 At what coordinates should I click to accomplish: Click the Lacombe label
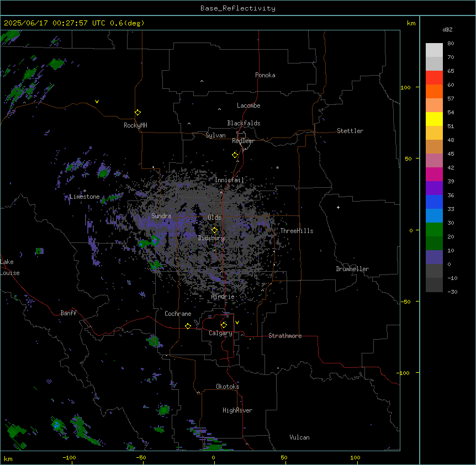click(248, 105)
